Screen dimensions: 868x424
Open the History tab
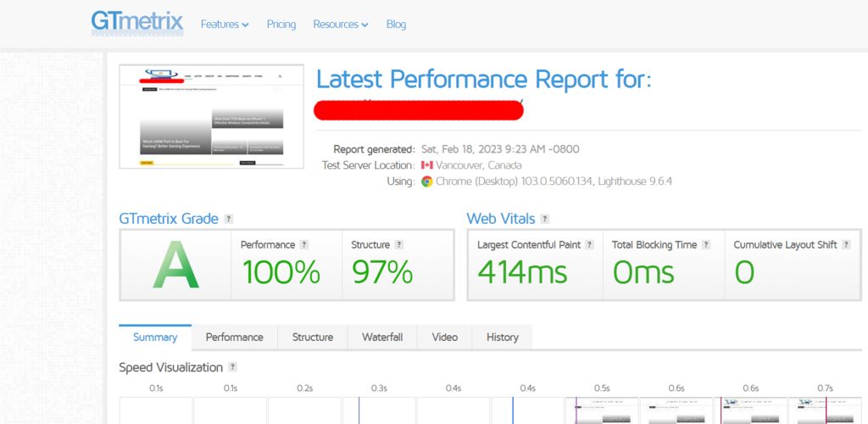(502, 338)
